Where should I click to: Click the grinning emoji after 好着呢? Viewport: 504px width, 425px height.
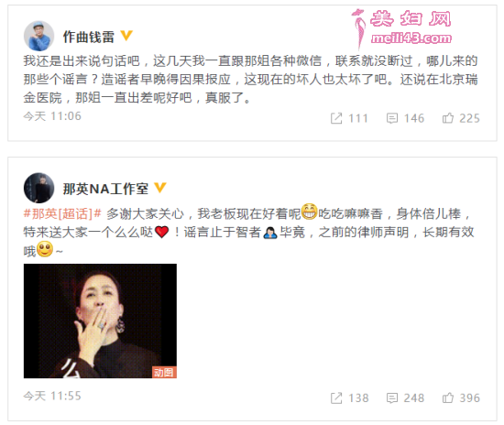pyautogui.click(x=309, y=212)
